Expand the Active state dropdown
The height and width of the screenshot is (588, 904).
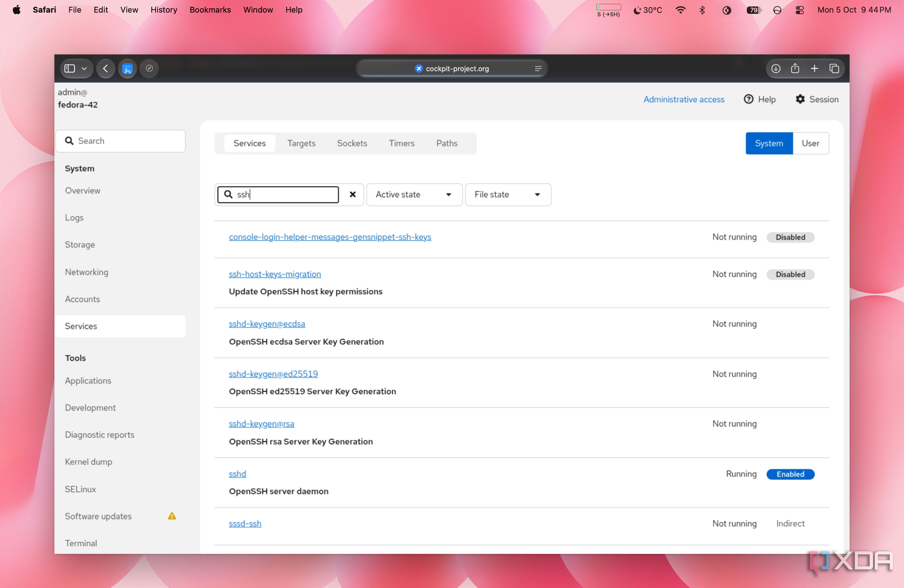(414, 194)
